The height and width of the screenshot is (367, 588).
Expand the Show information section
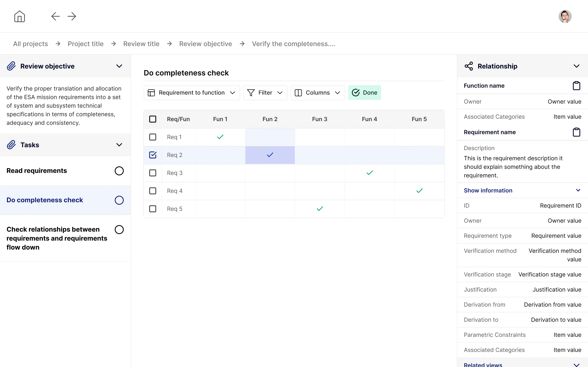click(x=578, y=190)
